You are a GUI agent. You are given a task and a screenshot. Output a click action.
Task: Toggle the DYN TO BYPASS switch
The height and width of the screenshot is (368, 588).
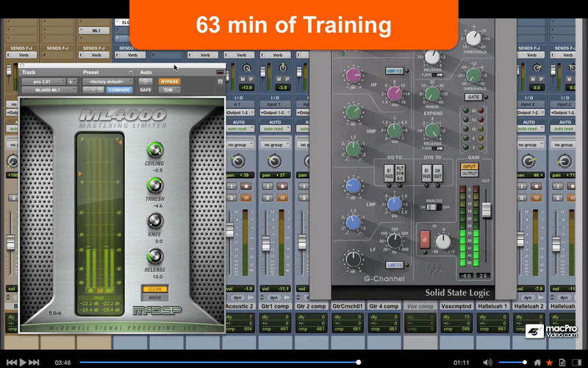(427, 174)
